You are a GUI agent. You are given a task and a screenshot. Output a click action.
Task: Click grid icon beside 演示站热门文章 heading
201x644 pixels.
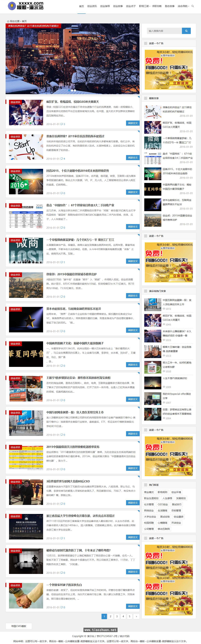point(146,291)
